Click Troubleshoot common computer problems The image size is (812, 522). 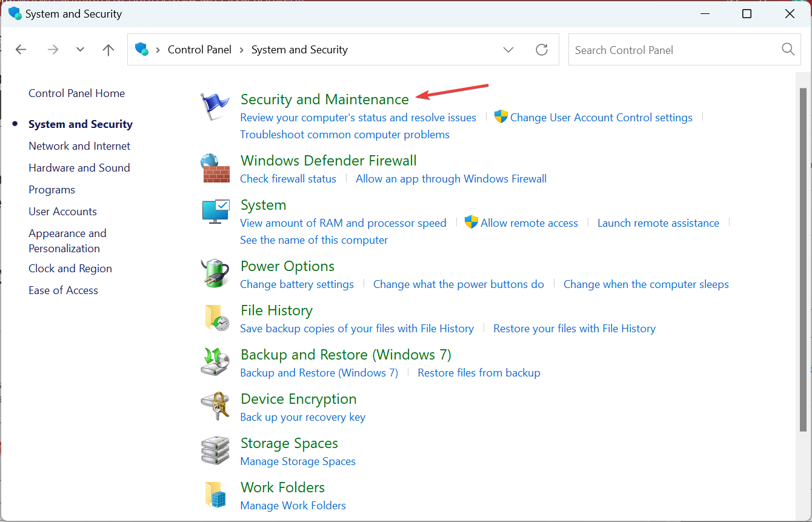pos(345,135)
